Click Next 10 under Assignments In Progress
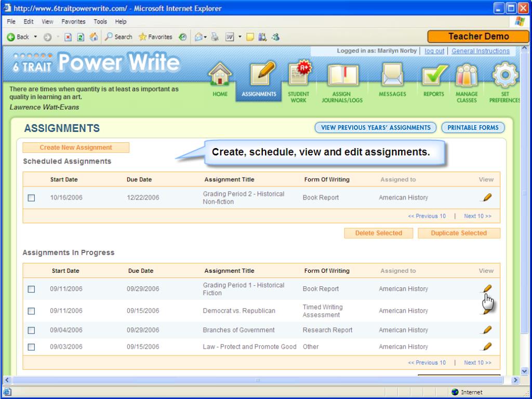 pos(478,363)
